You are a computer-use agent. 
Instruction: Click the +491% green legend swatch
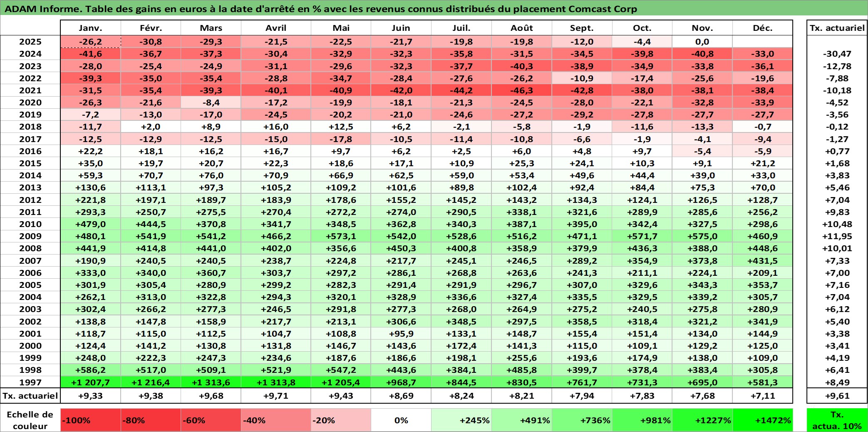[x=522, y=420]
